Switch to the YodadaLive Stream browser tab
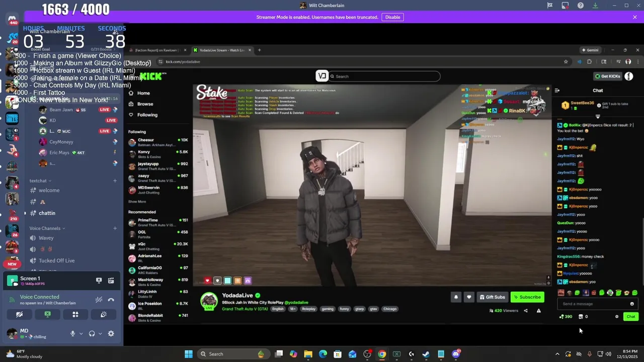 (x=221, y=50)
